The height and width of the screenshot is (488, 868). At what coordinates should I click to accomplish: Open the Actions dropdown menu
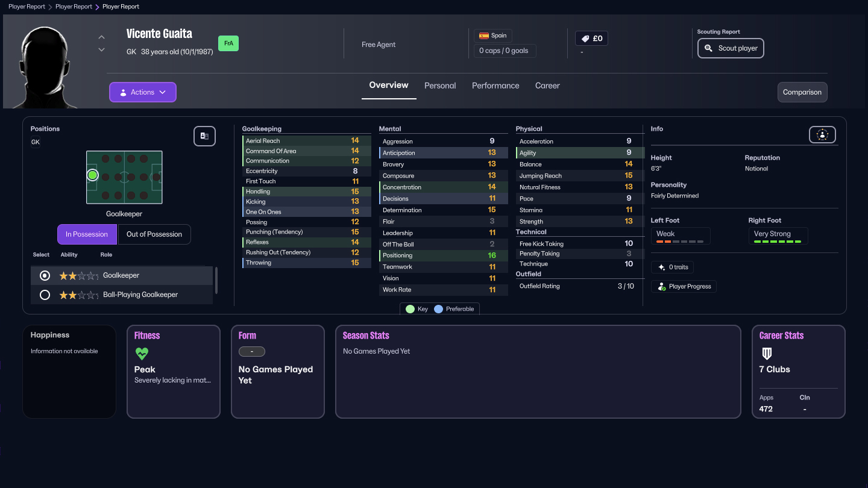click(143, 92)
